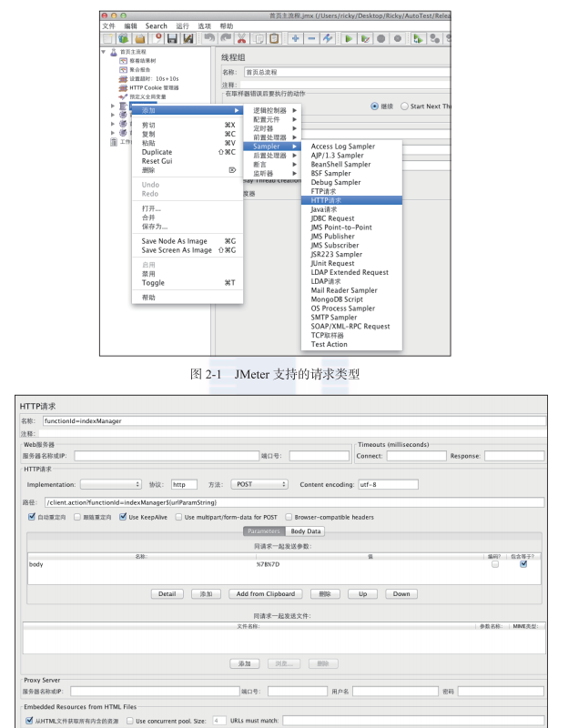Open the Implementation dropdown

point(110,484)
